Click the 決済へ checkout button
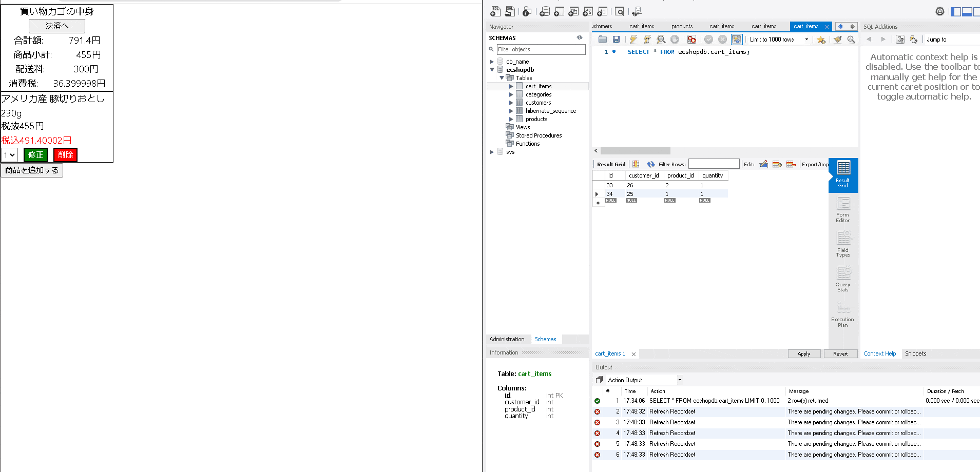Viewport: 980px width, 472px height. tap(57, 26)
